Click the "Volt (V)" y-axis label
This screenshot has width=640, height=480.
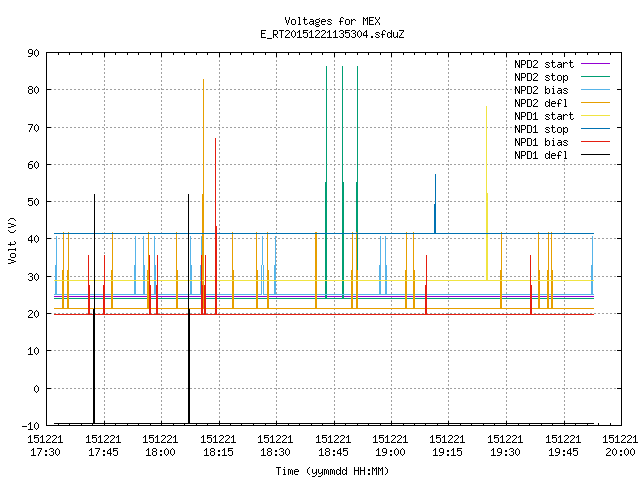click(x=12, y=240)
